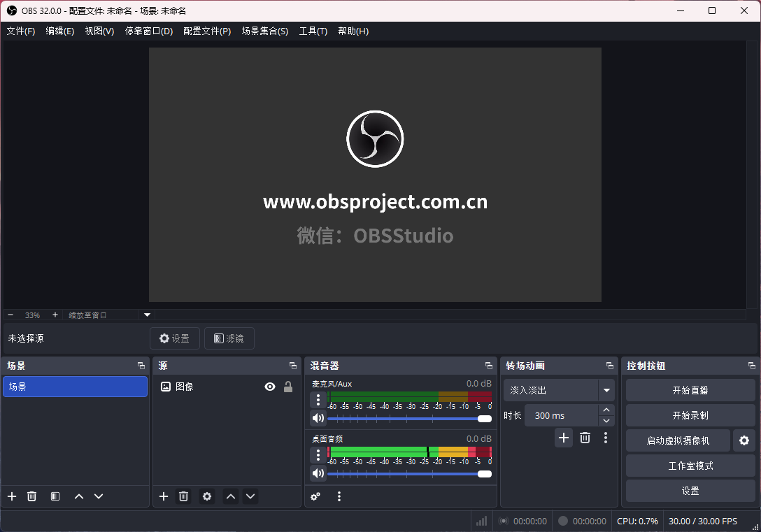Open the 文件(F) menu

(21, 31)
